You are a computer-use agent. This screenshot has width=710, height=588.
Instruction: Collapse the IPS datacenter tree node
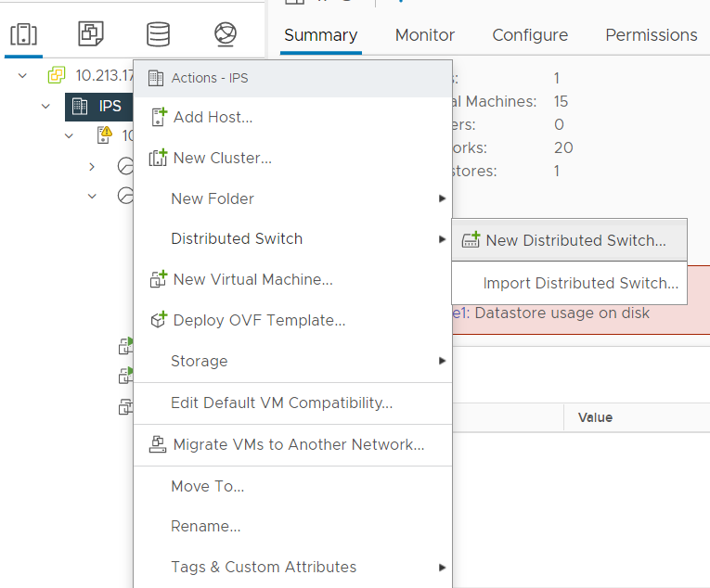tap(45, 106)
